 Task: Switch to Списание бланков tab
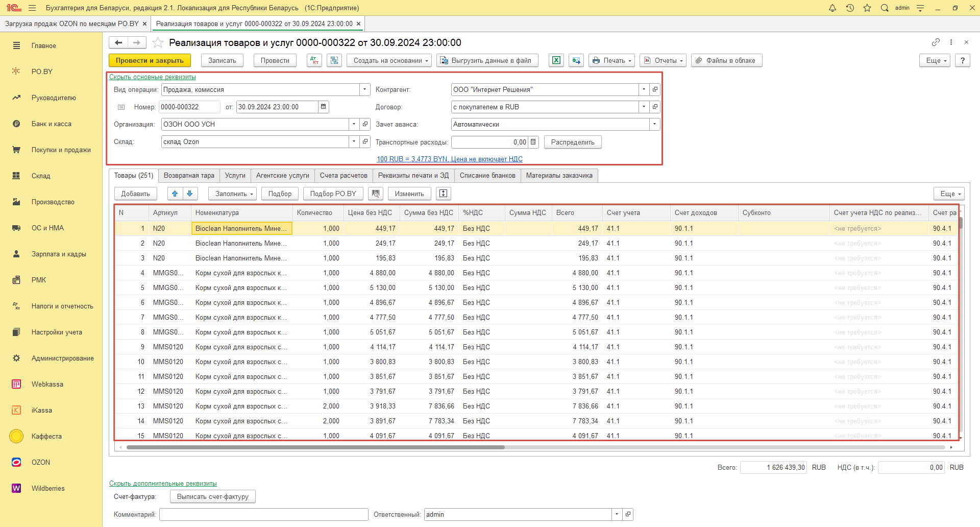pyautogui.click(x=487, y=175)
